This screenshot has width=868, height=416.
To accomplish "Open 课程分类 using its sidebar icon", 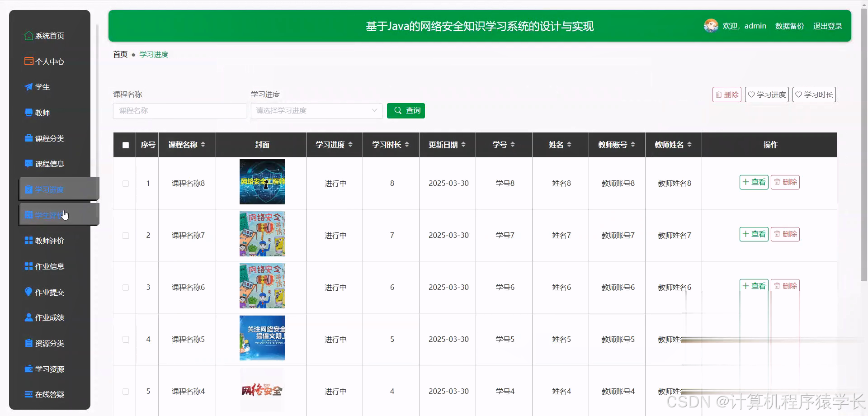I will 28,138.
